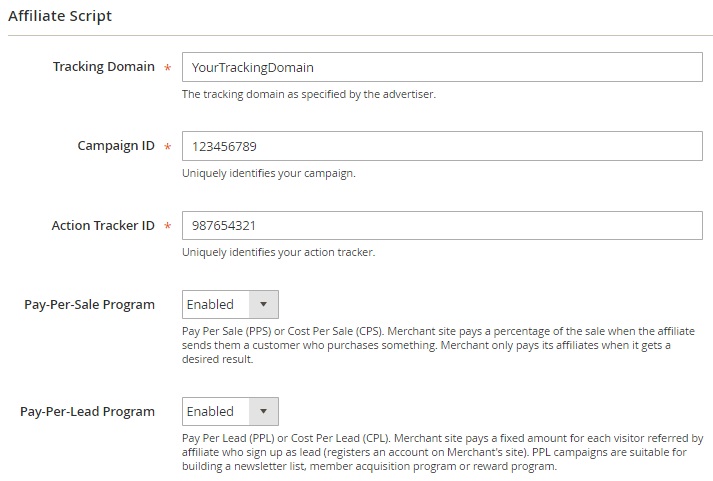This screenshot has height=481, width=713.
Task: Click the Pay-Per-Sale dropdown arrow icon
Action: [263, 304]
